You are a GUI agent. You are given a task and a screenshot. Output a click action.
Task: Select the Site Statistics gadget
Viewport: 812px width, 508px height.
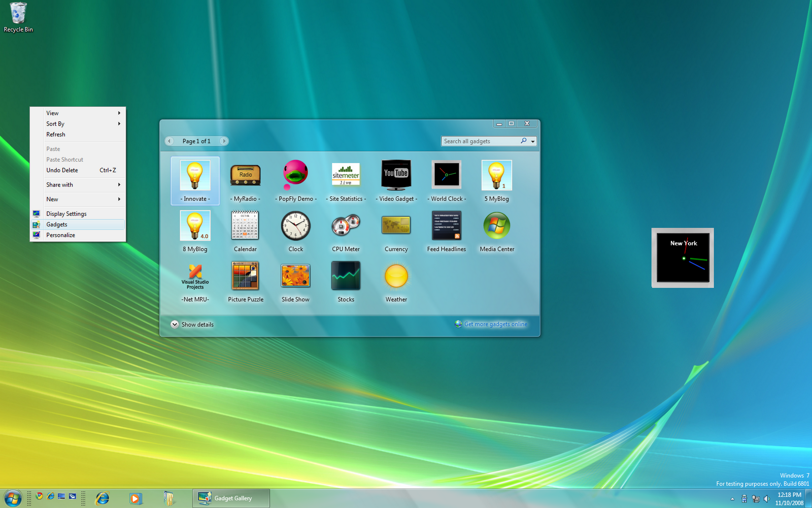[x=346, y=174]
